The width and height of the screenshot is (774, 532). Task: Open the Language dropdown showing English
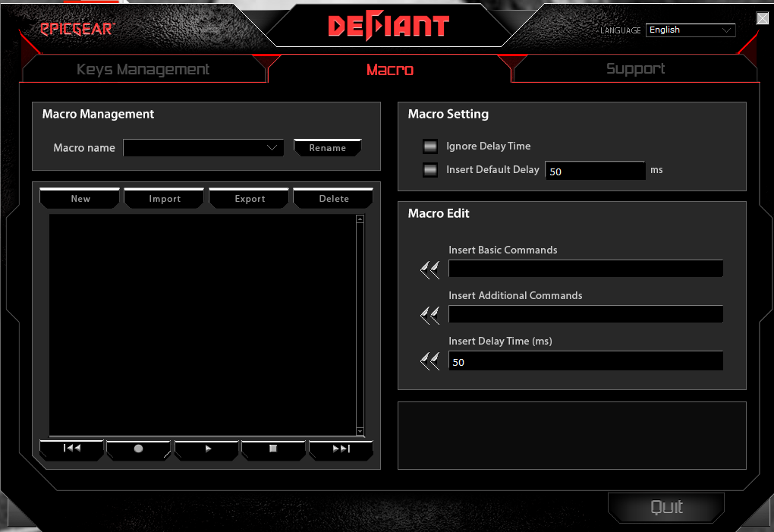690,30
